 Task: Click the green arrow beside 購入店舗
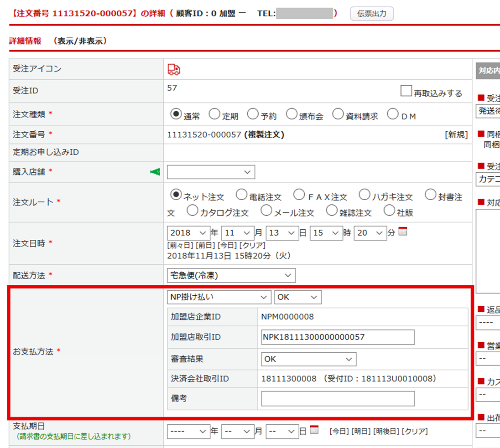click(x=155, y=172)
